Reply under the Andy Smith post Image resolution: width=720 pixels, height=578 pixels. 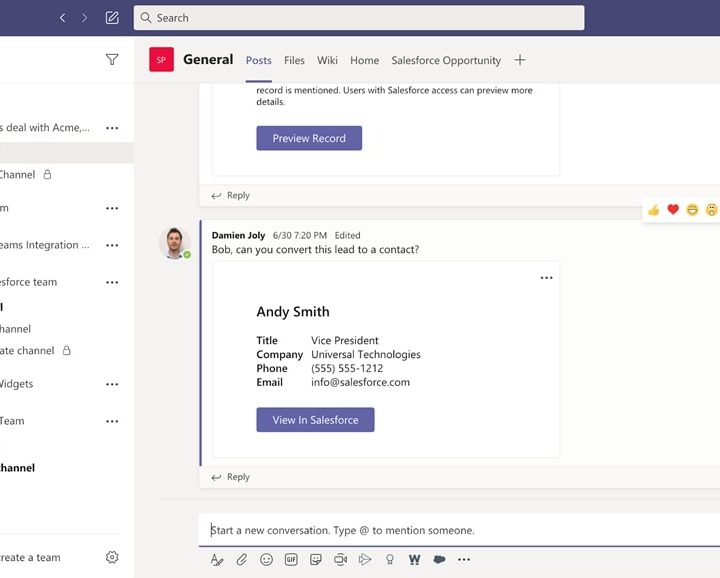click(231, 477)
